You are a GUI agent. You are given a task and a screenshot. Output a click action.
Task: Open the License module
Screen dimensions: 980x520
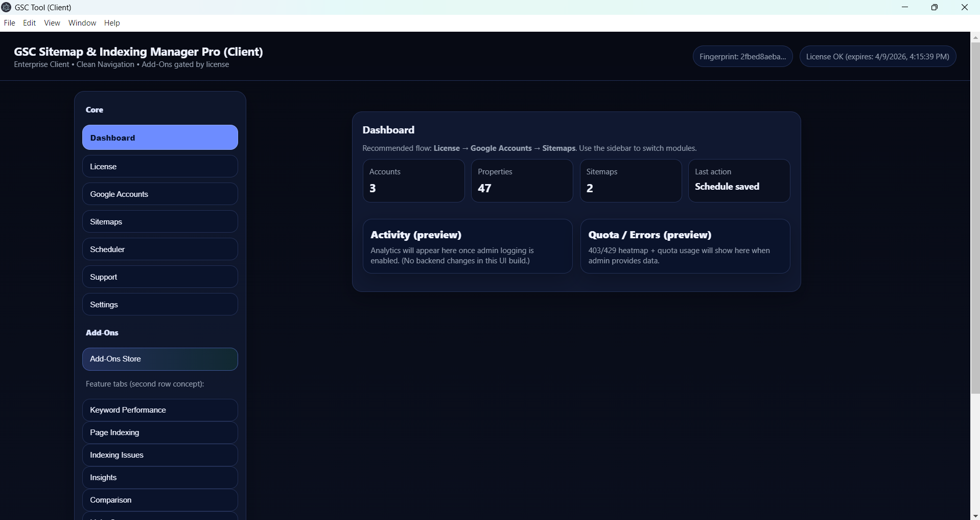point(160,166)
